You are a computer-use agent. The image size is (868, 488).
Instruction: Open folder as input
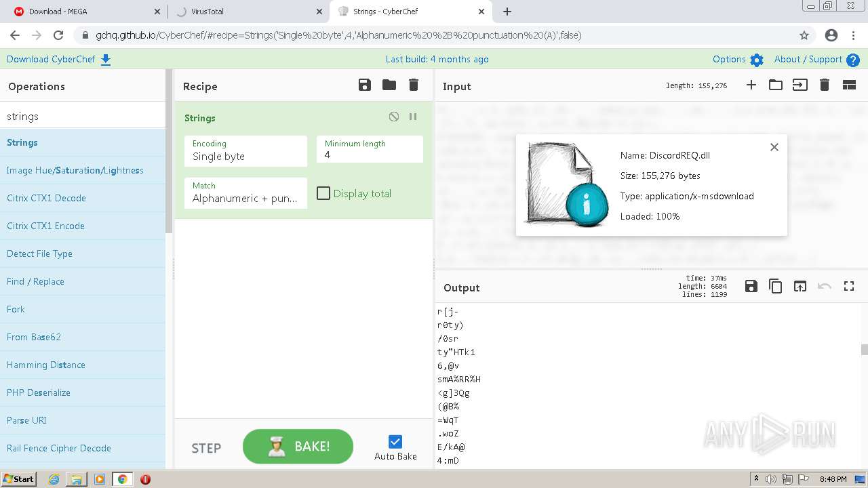(x=776, y=85)
